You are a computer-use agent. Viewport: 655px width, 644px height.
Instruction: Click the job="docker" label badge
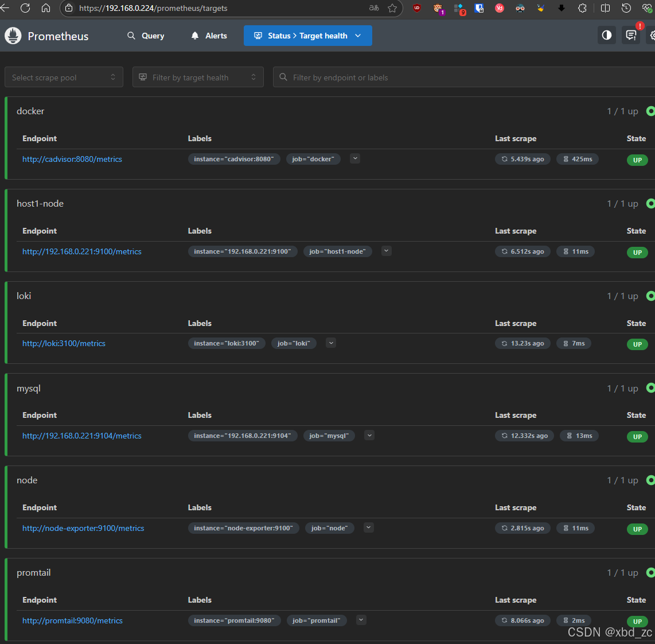(313, 159)
